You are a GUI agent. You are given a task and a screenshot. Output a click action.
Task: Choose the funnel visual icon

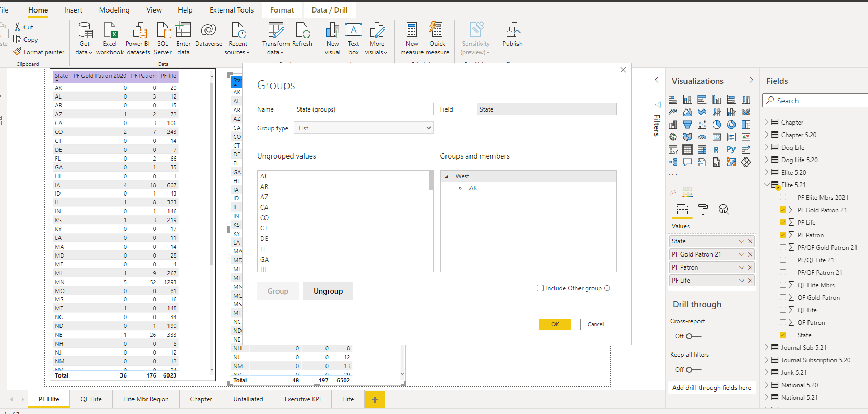click(688, 125)
